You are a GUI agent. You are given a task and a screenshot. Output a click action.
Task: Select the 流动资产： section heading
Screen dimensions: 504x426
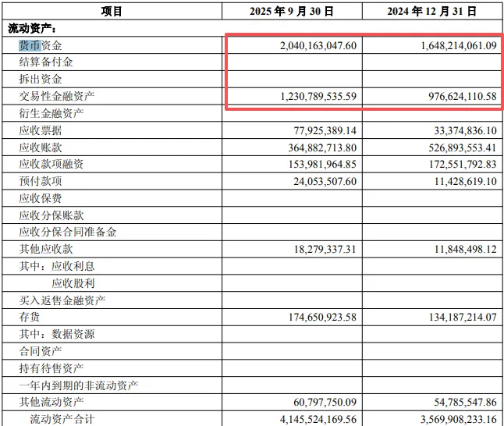[32, 29]
